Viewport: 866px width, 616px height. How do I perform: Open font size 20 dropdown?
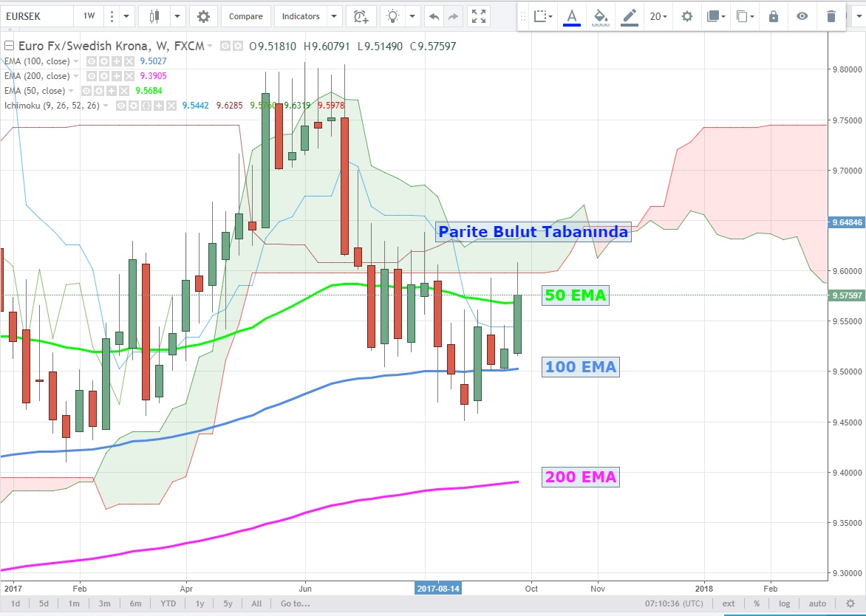(x=658, y=16)
